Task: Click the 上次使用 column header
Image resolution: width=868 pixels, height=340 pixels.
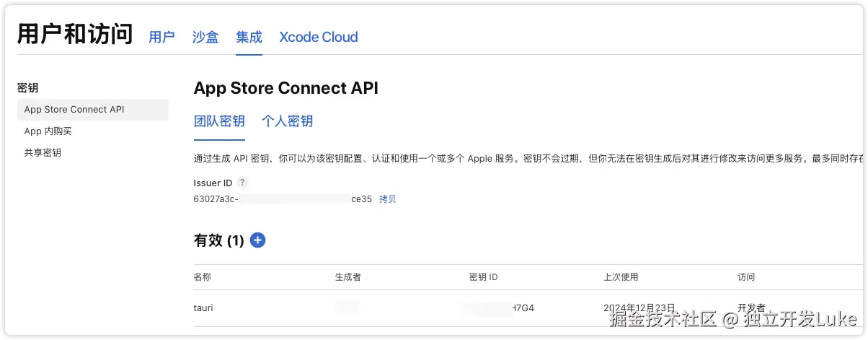Action: point(621,277)
